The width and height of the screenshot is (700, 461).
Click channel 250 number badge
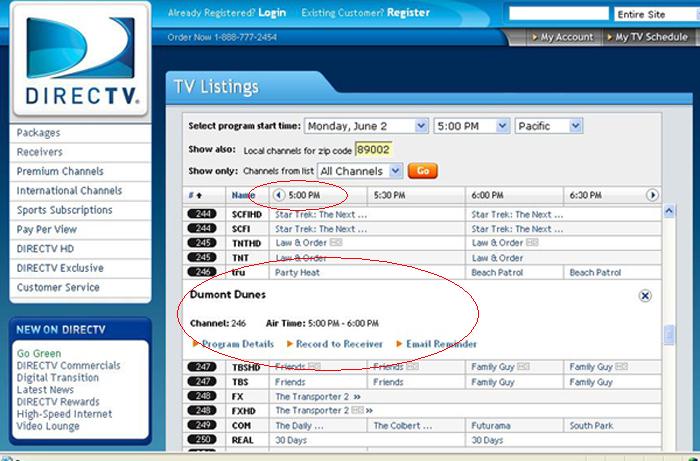(x=202, y=440)
